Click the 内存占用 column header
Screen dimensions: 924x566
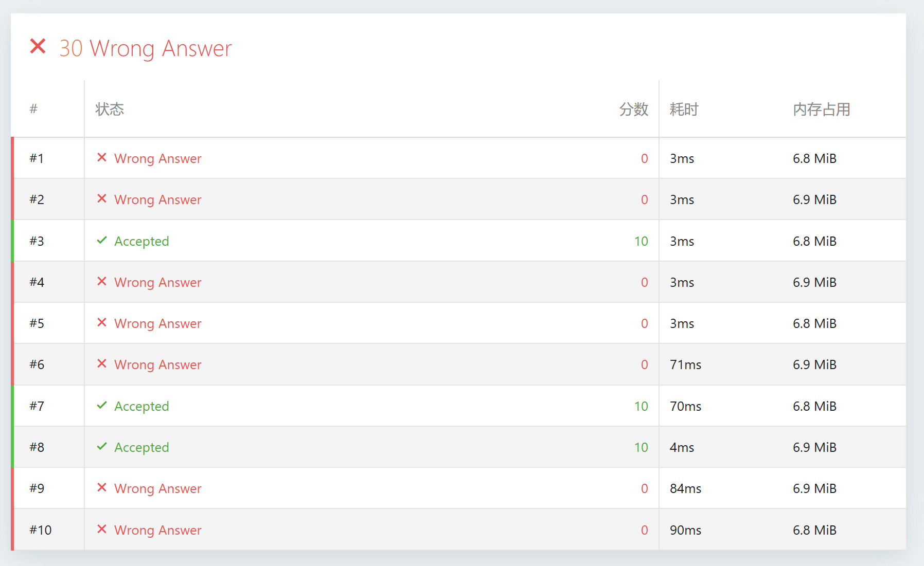click(821, 109)
